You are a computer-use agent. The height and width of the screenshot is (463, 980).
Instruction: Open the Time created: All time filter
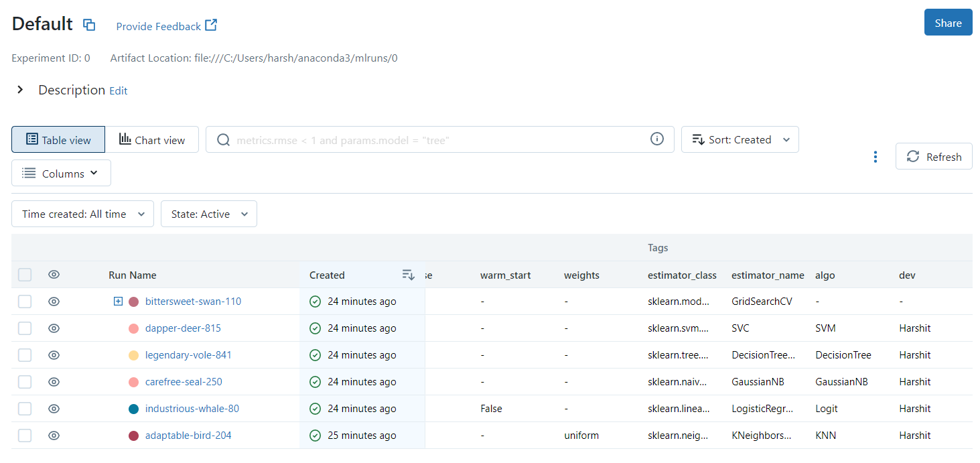[82, 213]
